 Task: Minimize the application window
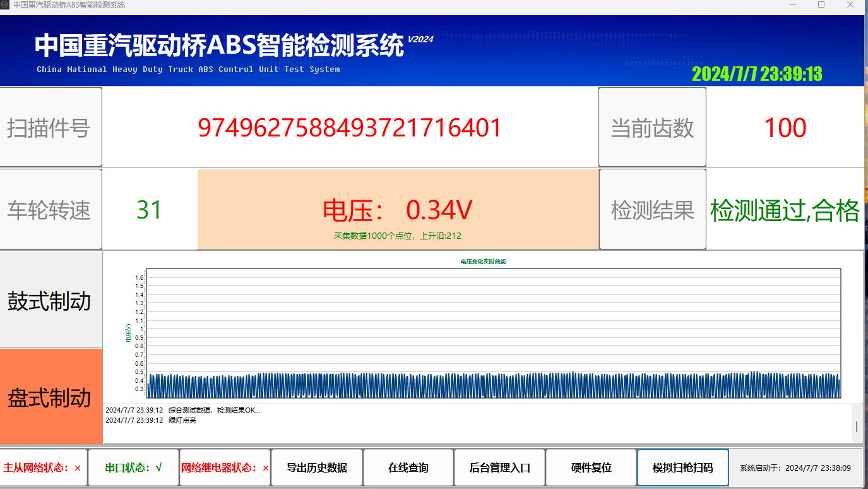794,5
